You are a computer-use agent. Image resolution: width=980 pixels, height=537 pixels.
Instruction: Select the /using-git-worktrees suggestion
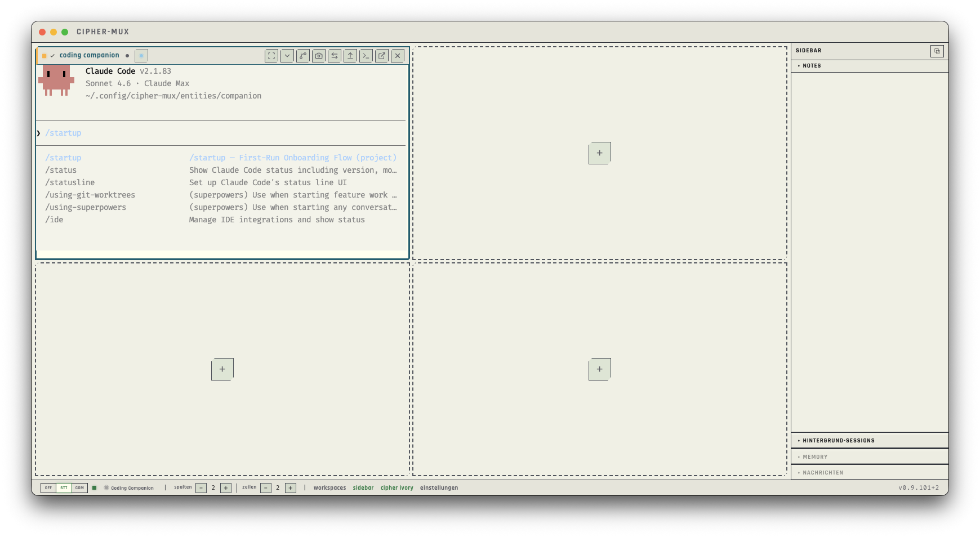click(x=221, y=195)
